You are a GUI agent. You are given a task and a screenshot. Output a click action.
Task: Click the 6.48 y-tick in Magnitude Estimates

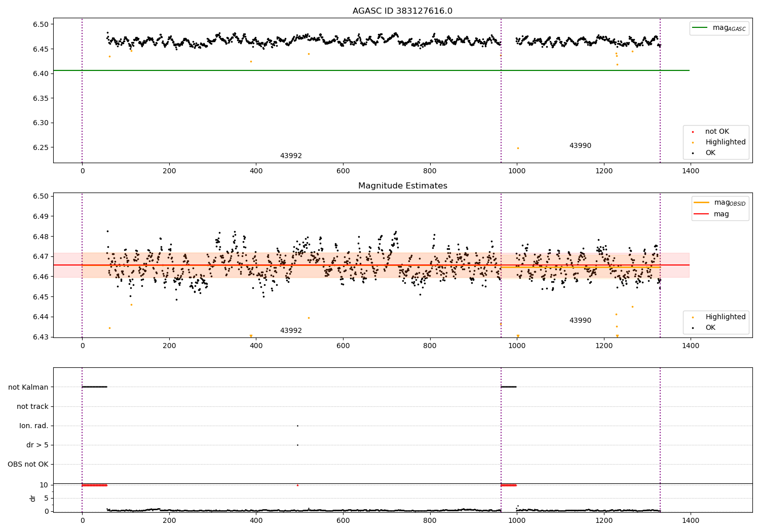[41, 237]
